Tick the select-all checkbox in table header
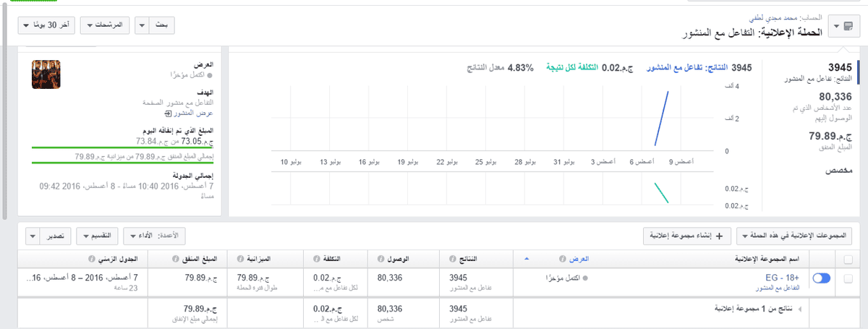Screen dimensions: 868x329 click(x=848, y=260)
